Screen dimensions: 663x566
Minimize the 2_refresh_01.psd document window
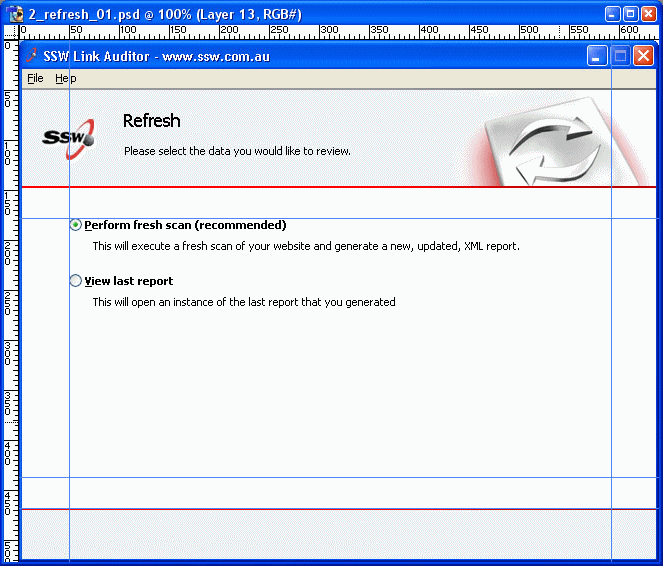click(x=613, y=14)
